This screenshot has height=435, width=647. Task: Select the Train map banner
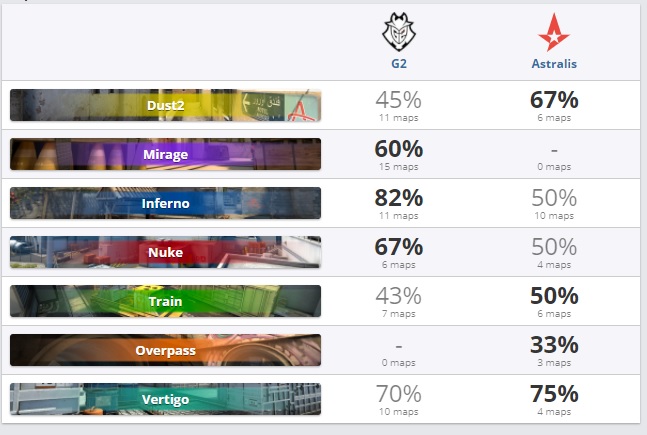(x=165, y=301)
